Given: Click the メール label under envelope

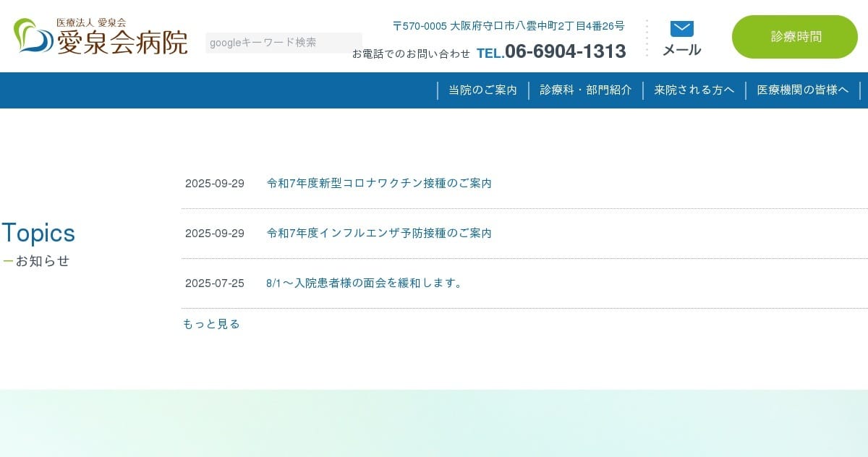Looking at the screenshot, I should tap(681, 50).
